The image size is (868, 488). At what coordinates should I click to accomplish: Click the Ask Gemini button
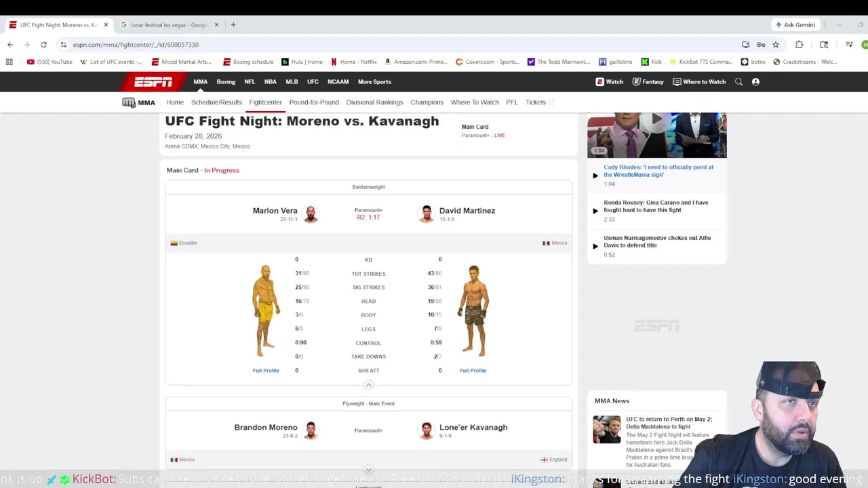coord(795,25)
